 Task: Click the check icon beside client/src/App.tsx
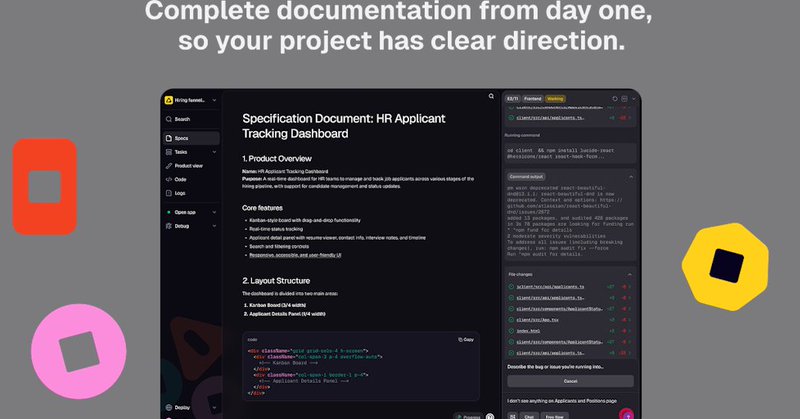(x=511, y=320)
